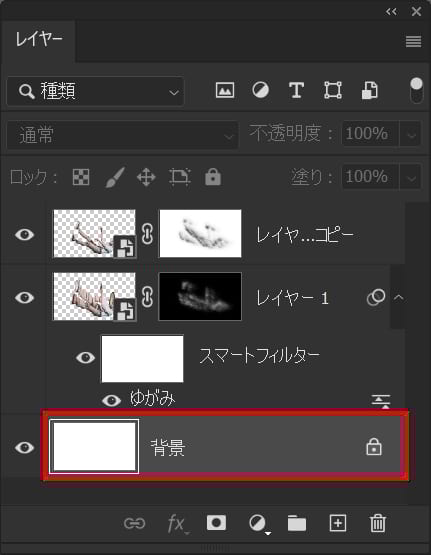The image size is (431, 555).
Task: Select the レイヤー tab
Action: pos(39,40)
